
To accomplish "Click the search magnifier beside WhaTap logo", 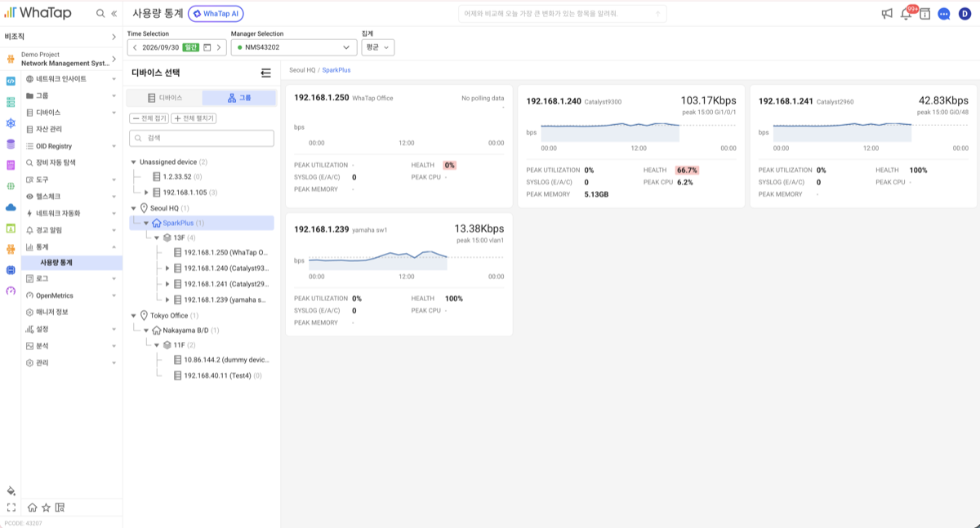I will click(100, 14).
